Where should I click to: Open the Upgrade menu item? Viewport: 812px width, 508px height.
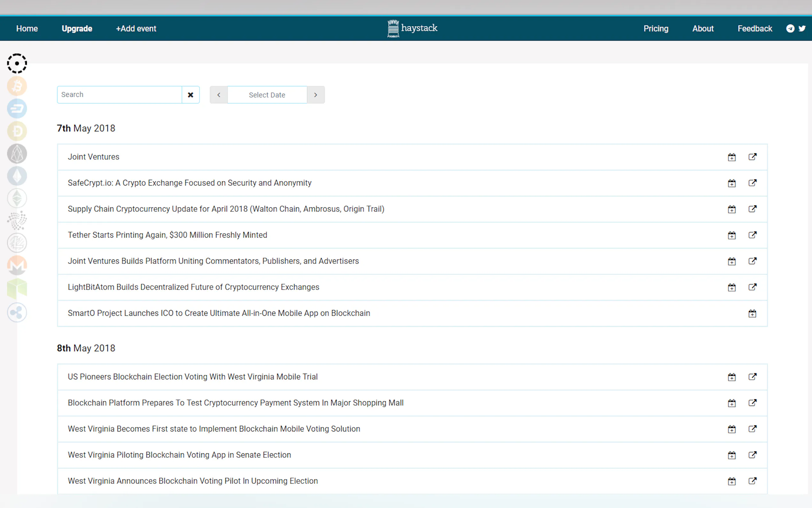[x=77, y=28]
